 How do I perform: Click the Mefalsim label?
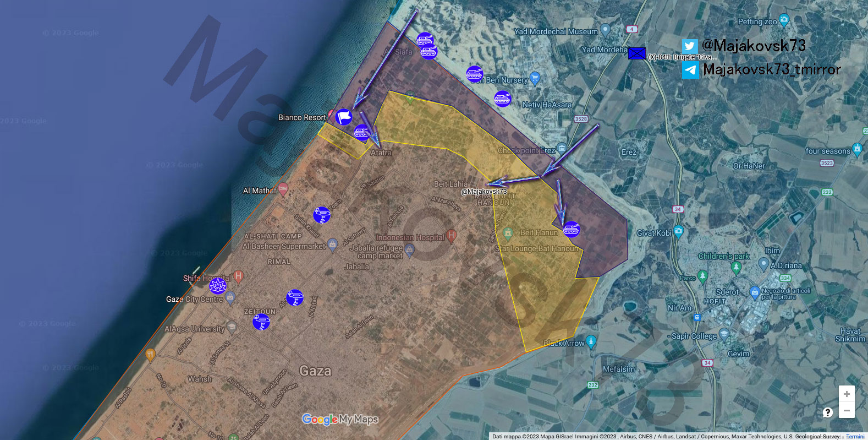point(619,369)
